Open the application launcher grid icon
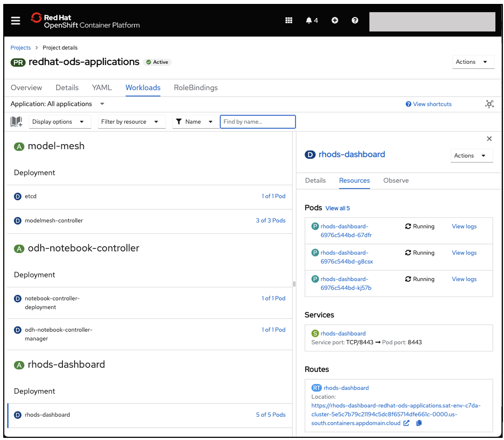Screen dimensions: 504x440 pyautogui.click(x=289, y=20)
